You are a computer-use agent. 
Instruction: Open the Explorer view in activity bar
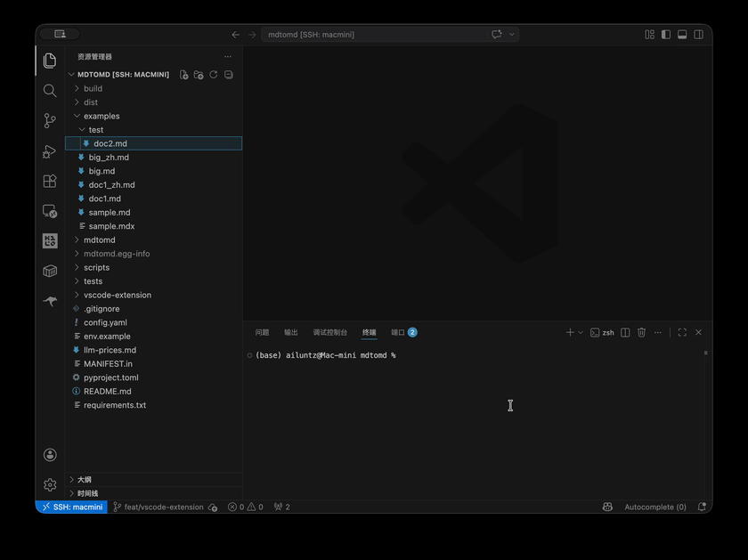[50, 61]
